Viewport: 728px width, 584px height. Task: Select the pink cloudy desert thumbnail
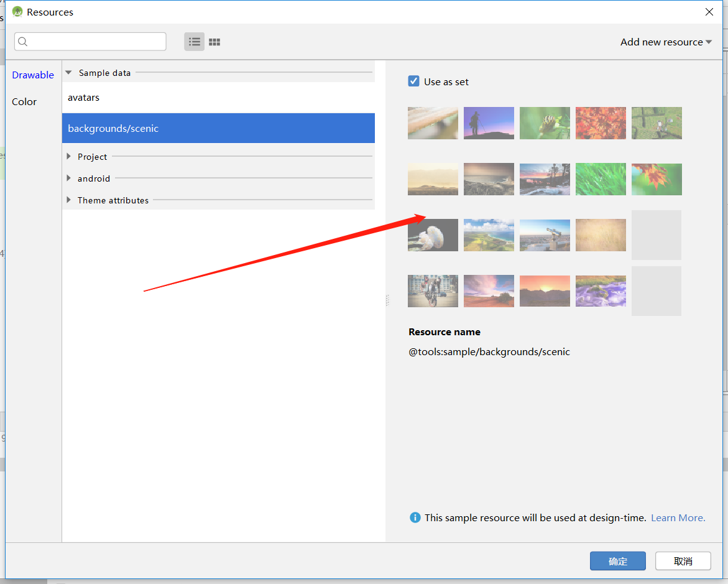point(489,291)
